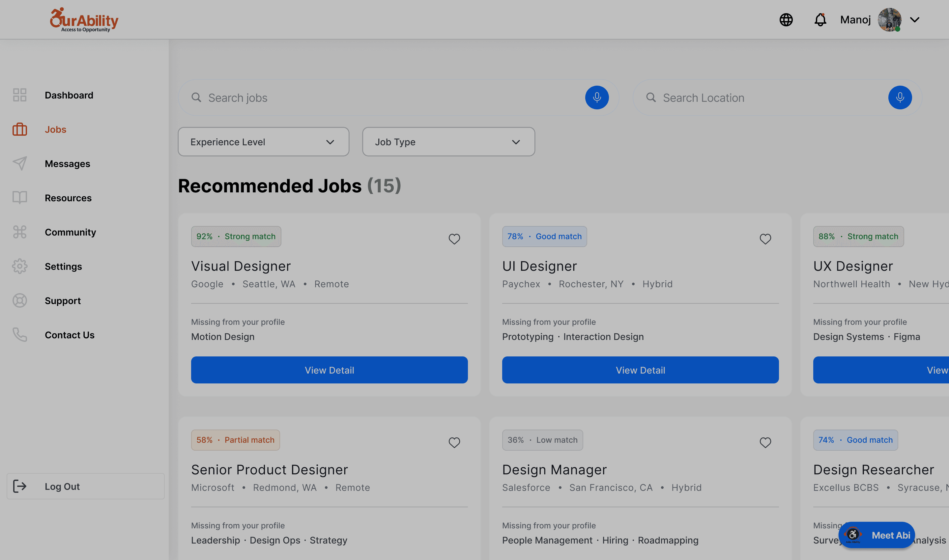949x560 pixels.
Task: Open Messages from the sidebar
Action: (x=68, y=164)
